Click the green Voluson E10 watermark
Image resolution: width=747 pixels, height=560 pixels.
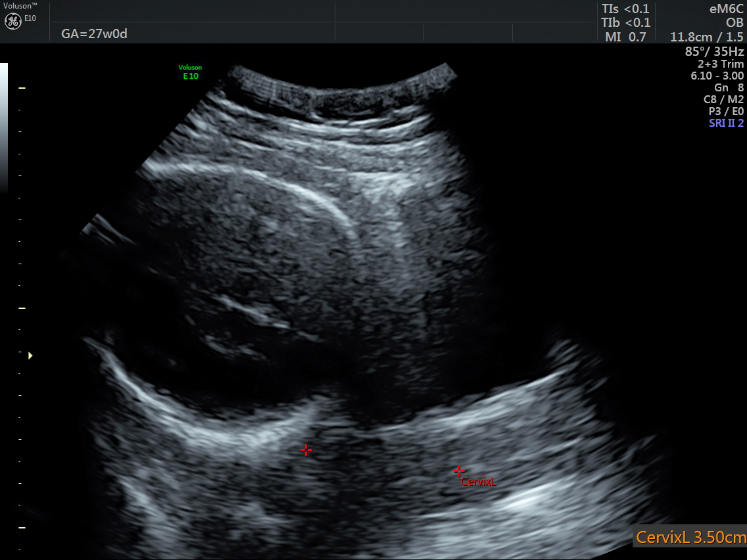click(190, 72)
